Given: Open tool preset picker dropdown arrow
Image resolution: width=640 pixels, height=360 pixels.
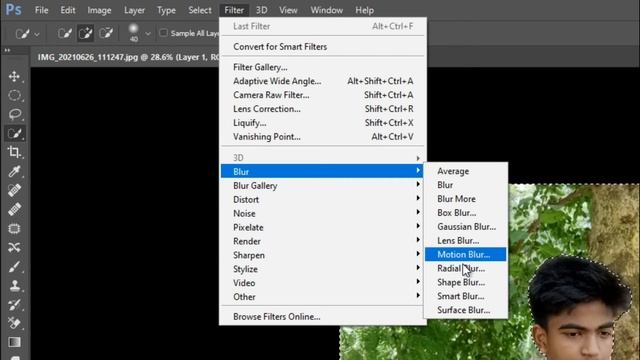Looking at the screenshot, I should coord(37,34).
